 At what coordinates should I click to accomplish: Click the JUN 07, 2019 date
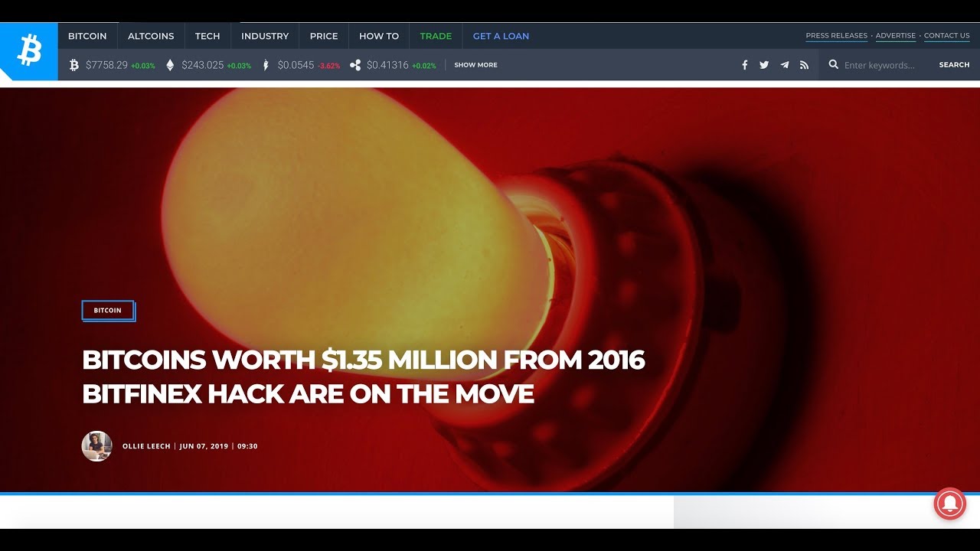pyautogui.click(x=204, y=446)
